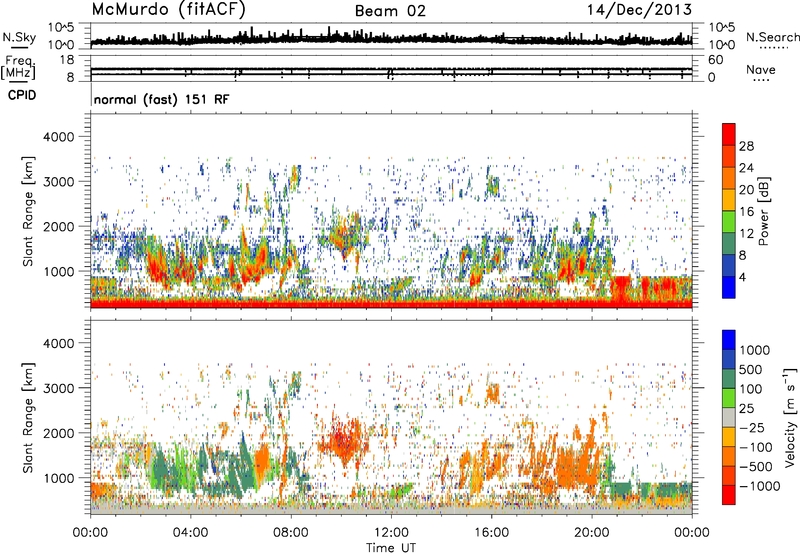The width and height of the screenshot is (800, 554).
Task: Pick the orange Velocity band, -500 to -100
Action: (x=729, y=456)
